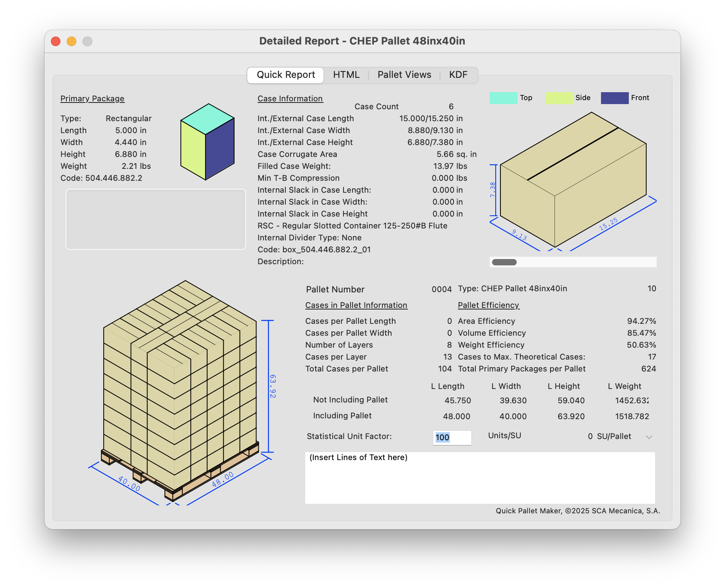
Task: Click the Area Efficiency value 94.27%
Action: pos(642,321)
